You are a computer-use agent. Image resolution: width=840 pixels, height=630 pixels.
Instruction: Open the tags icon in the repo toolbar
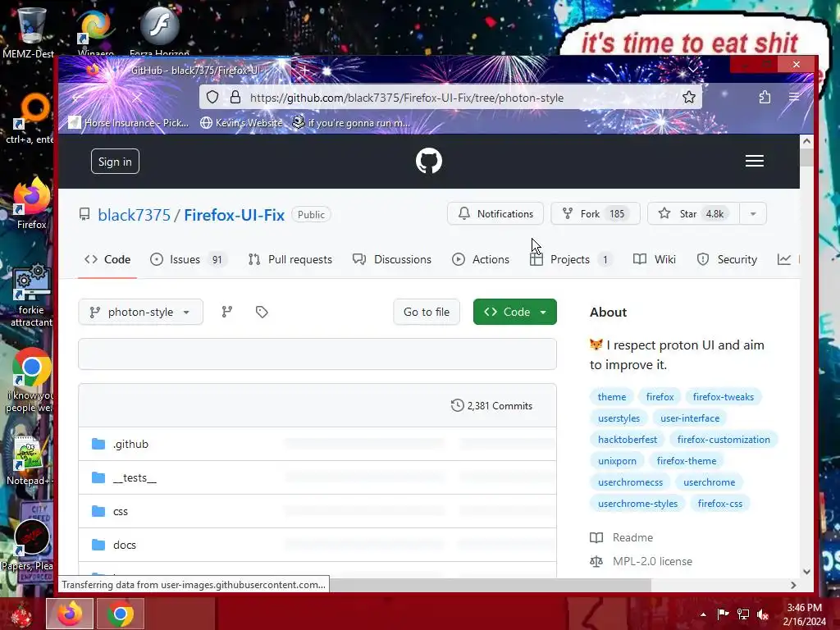click(x=262, y=312)
